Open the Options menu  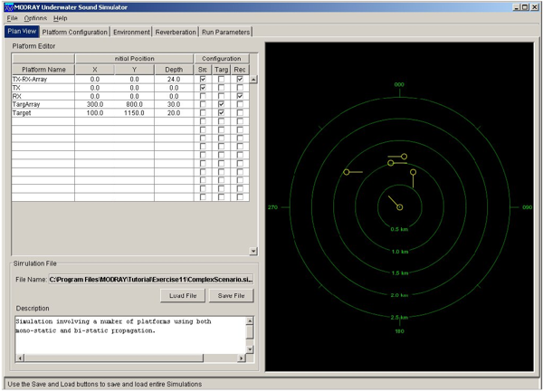(x=35, y=18)
